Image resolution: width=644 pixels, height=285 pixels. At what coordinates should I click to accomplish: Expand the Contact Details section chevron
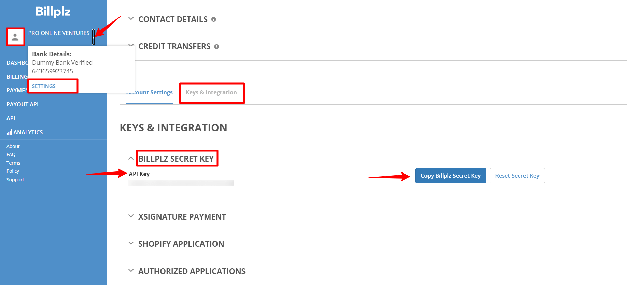[131, 19]
